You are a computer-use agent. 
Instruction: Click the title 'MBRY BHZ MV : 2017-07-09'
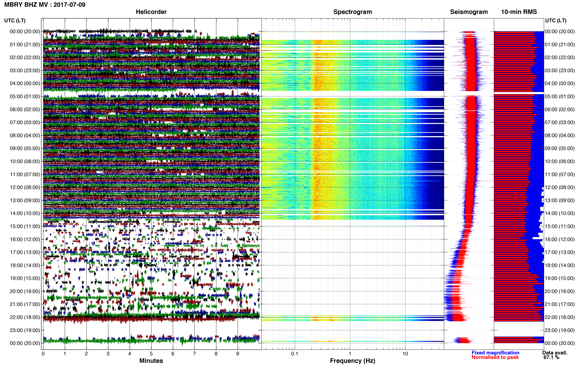pyautogui.click(x=45, y=5)
